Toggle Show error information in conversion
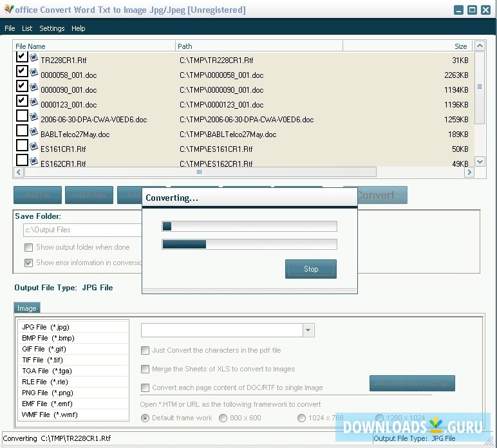This screenshot has width=497, height=448. pyautogui.click(x=28, y=263)
